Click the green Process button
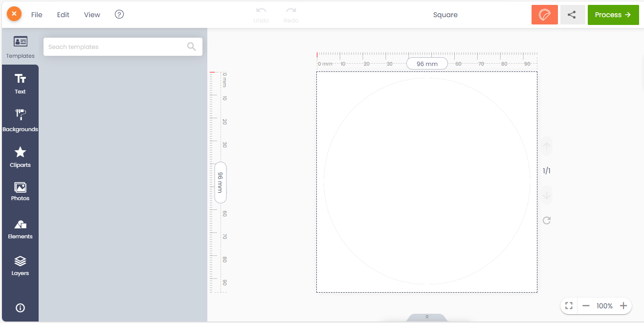 click(613, 15)
